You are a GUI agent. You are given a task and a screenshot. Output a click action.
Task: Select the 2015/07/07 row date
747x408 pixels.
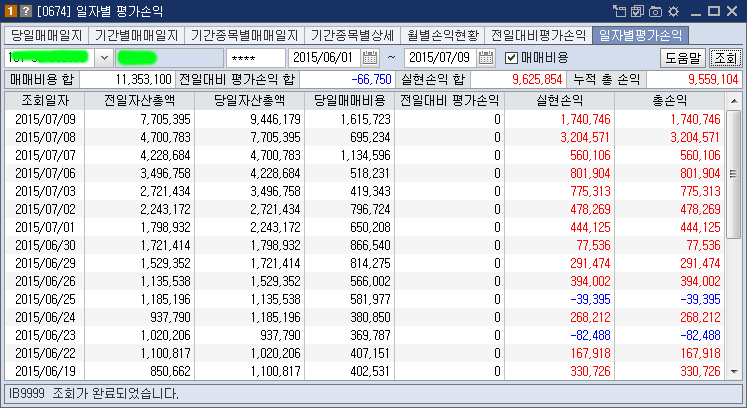coord(45,155)
